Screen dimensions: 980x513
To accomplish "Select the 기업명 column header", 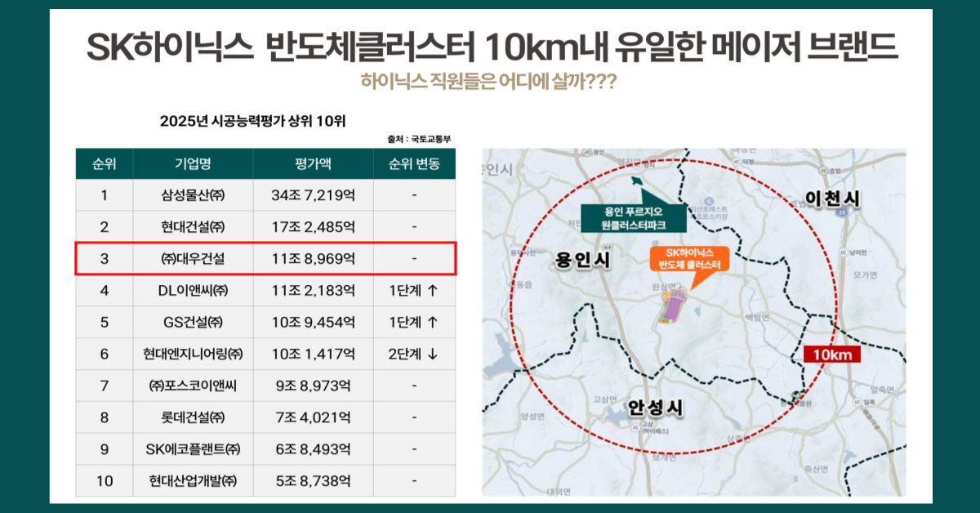I will (x=193, y=163).
